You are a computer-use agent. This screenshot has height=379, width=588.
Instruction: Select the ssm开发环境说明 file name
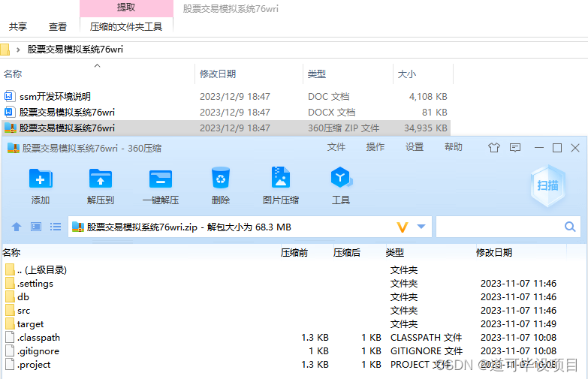click(x=55, y=96)
